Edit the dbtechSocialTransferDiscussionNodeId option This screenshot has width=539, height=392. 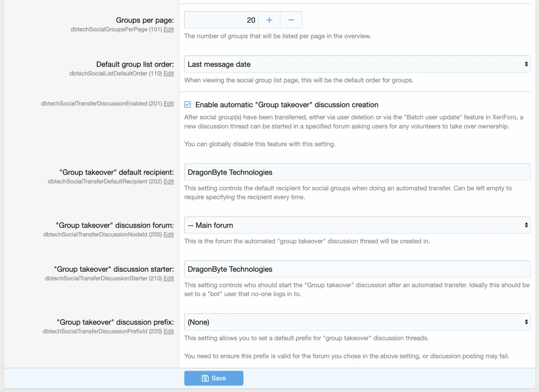(x=168, y=234)
